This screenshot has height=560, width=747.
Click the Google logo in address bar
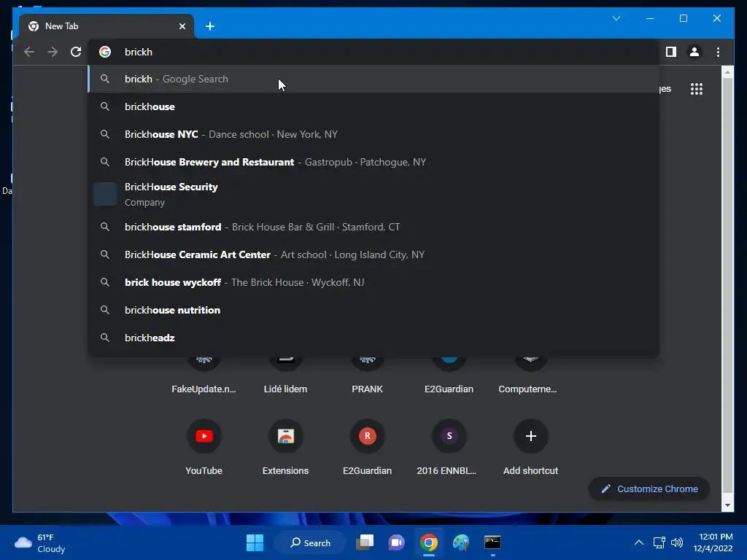point(105,52)
